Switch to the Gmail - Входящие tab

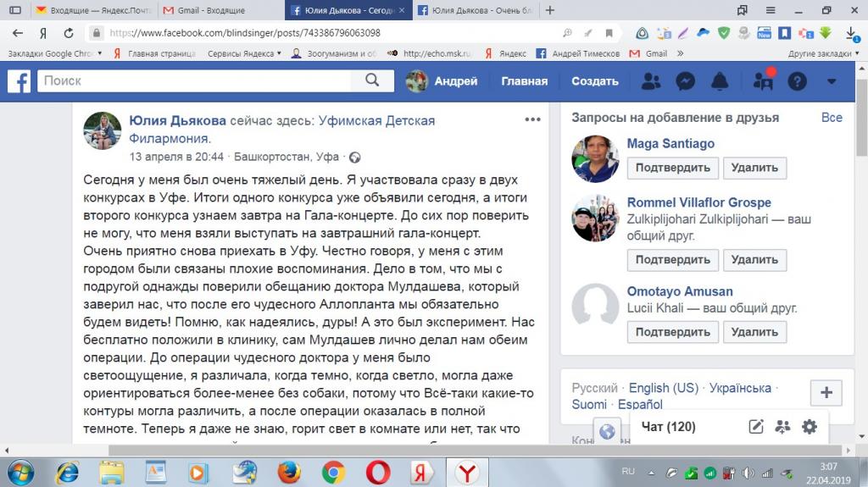(210, 10)
